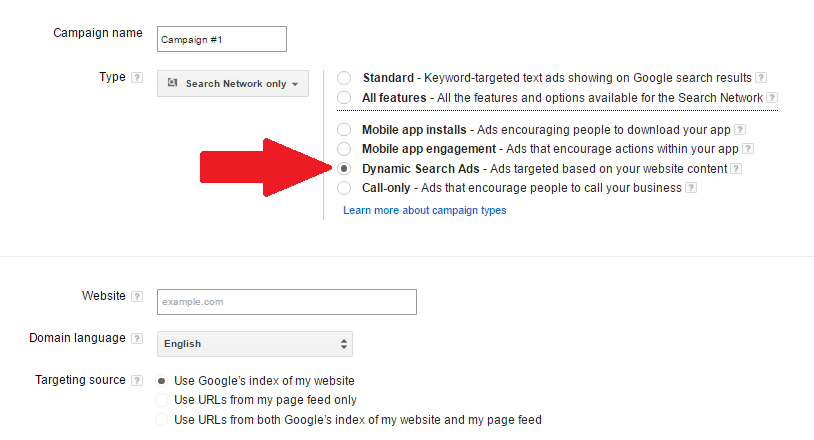Open Learn more about campaign types link

pyautogui.click(x=425, y=210)
